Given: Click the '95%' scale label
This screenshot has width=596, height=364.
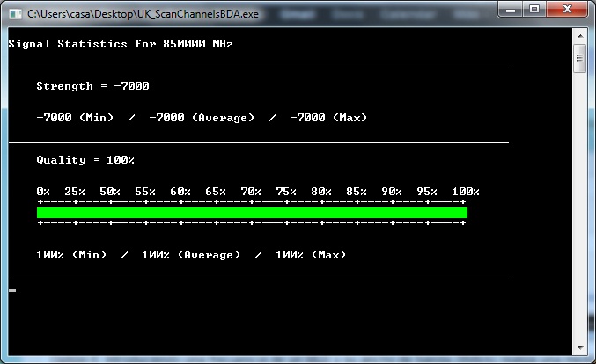Looking at the screenshot, I should 427,192.
